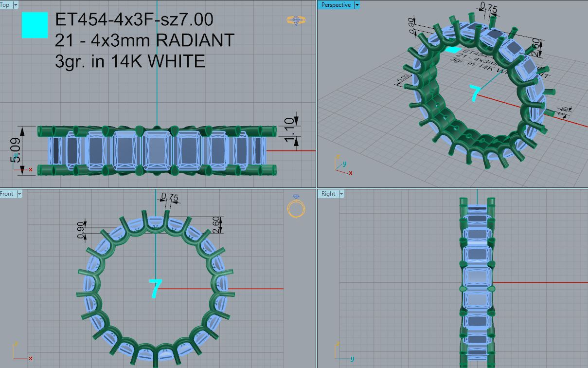Click the world axes icon in Perspective viewport
The height and width of the screenshot is (368, 588).
pos(343,165)
